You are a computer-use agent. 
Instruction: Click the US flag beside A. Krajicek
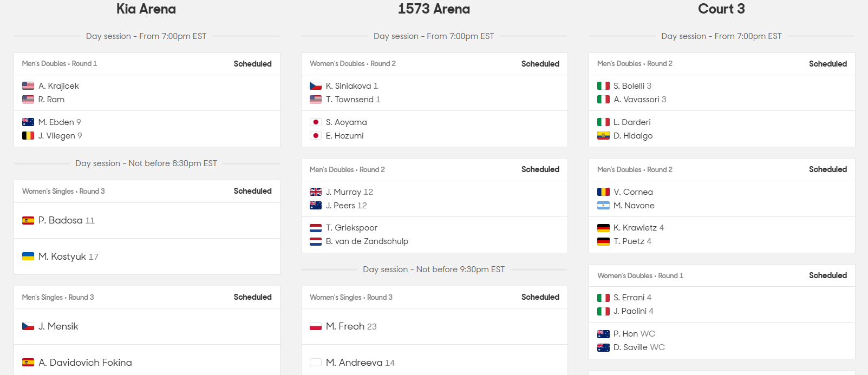coord(28,85)
